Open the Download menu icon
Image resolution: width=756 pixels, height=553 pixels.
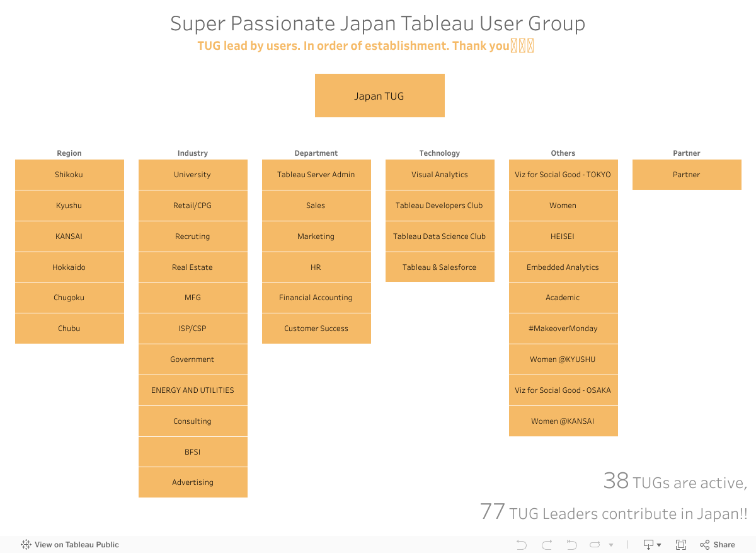click(x=651, y=545)
